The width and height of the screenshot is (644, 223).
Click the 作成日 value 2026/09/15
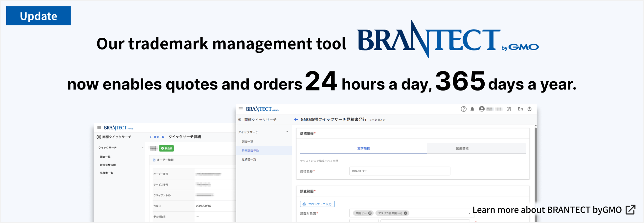pos(203,206)
